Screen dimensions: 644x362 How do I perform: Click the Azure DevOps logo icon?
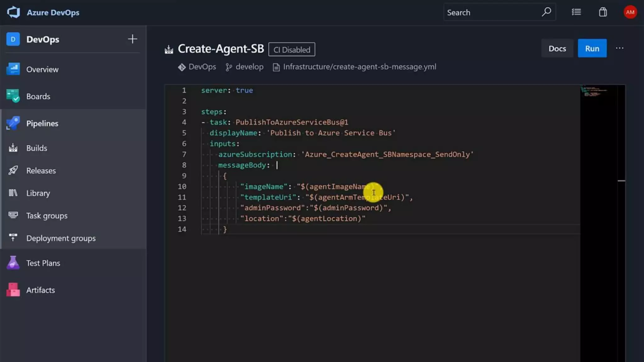click(x=13, y=13)
